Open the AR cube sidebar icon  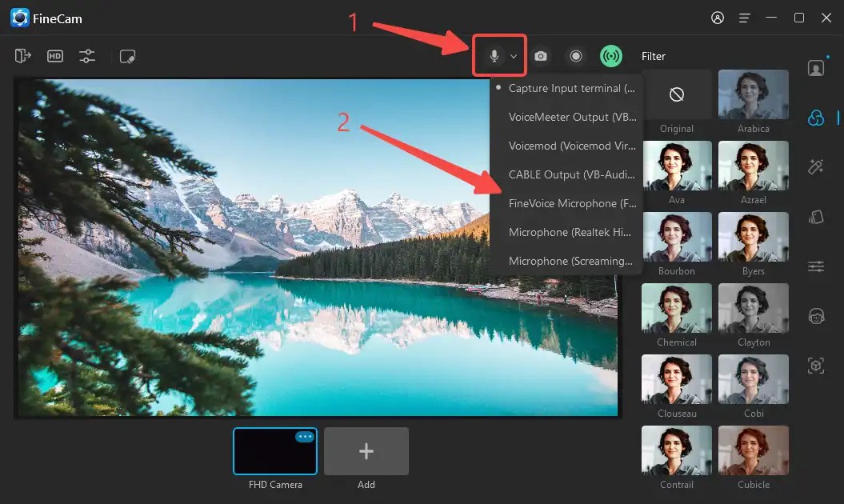(816, 366)
